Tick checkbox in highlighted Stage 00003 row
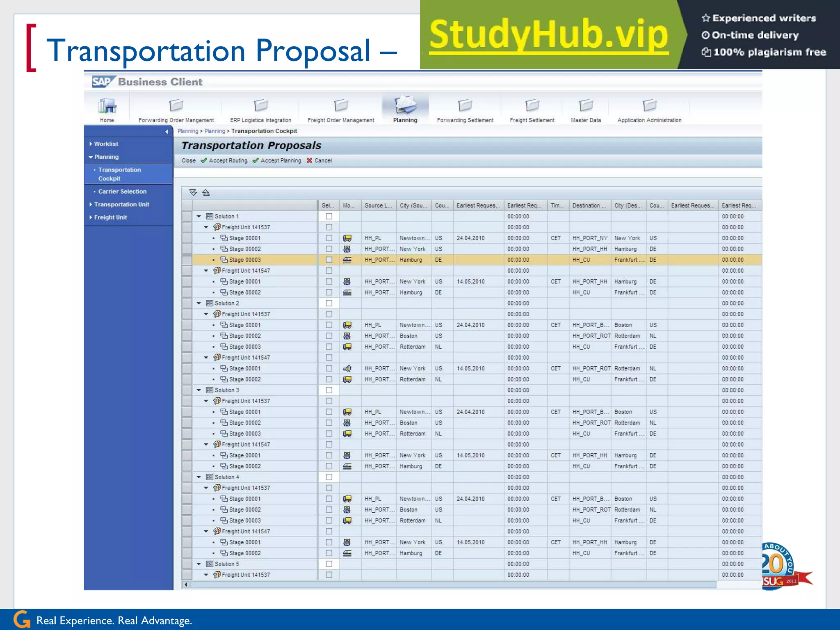Viewport: 840px width, 630px height. [x=329, y=260]
